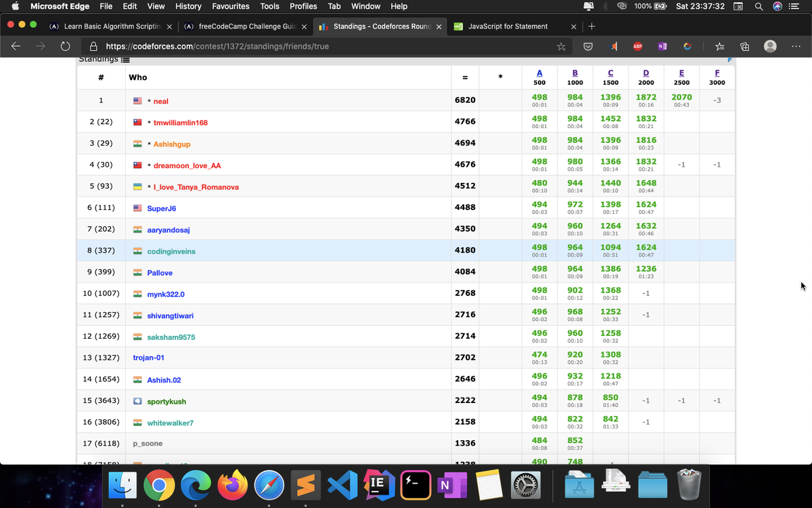Open the Collections icon in the toolbar
Viewport: 812px width, 508px height.
(744, 47)
